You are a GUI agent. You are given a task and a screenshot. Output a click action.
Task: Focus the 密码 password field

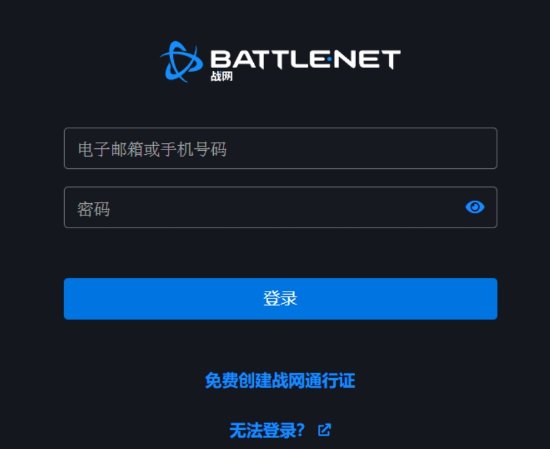[280, 207]
